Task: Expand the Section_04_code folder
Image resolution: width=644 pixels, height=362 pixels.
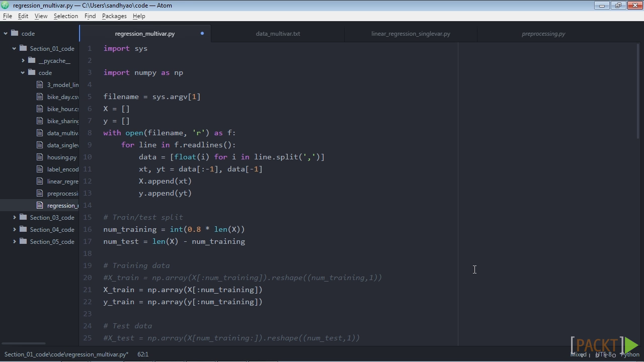Action: coord(15,229)
